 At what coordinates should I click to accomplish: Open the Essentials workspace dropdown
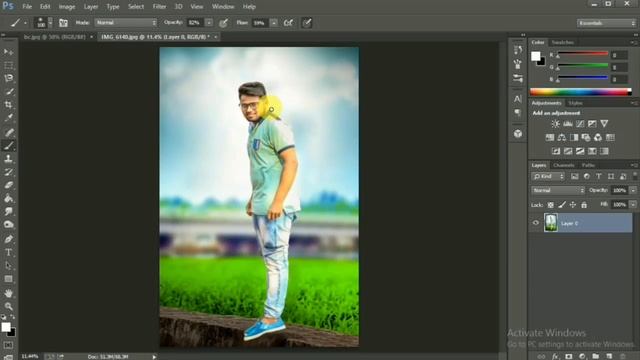click(606, 23)
